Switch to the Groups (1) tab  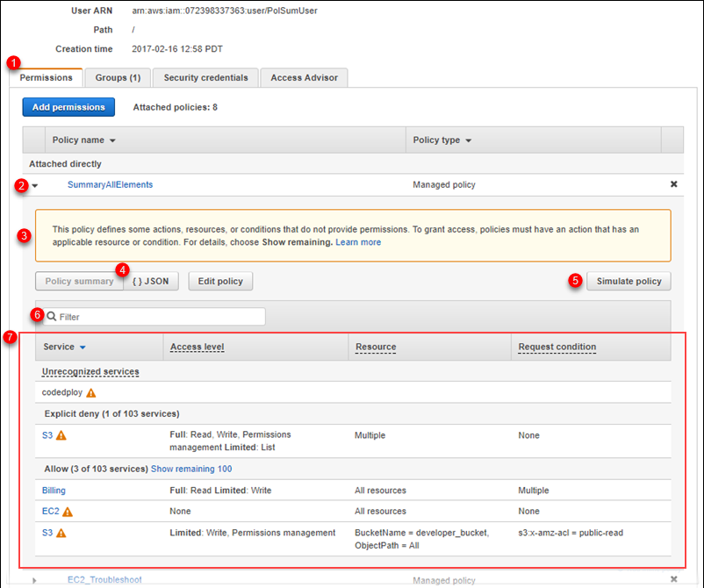[x=118, y=78]
